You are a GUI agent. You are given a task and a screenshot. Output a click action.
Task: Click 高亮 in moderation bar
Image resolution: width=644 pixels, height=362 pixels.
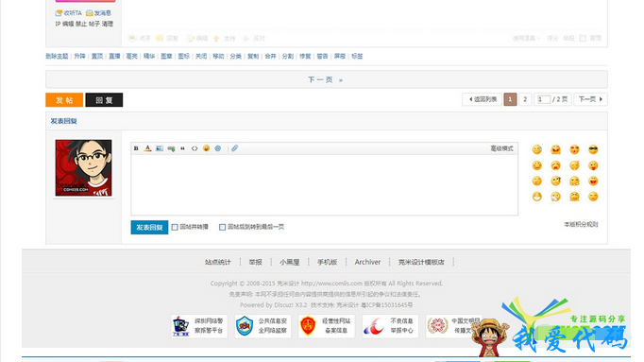click(131, 57)
